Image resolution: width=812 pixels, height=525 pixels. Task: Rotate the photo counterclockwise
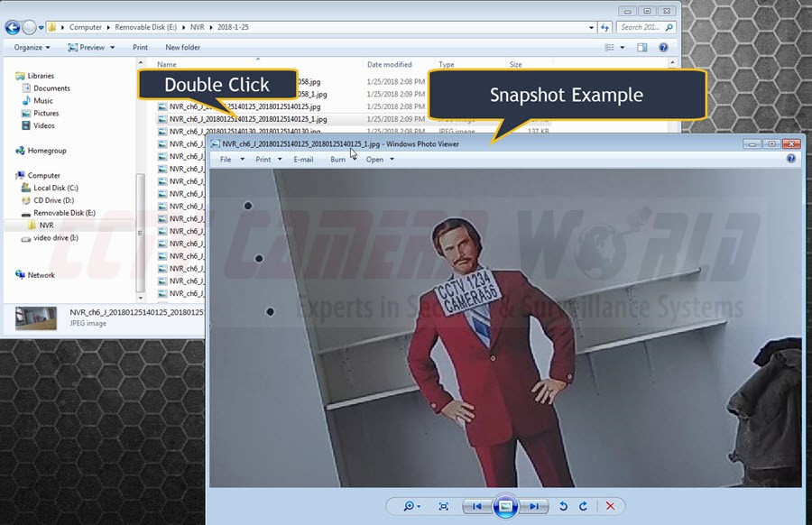click(564, 506)
